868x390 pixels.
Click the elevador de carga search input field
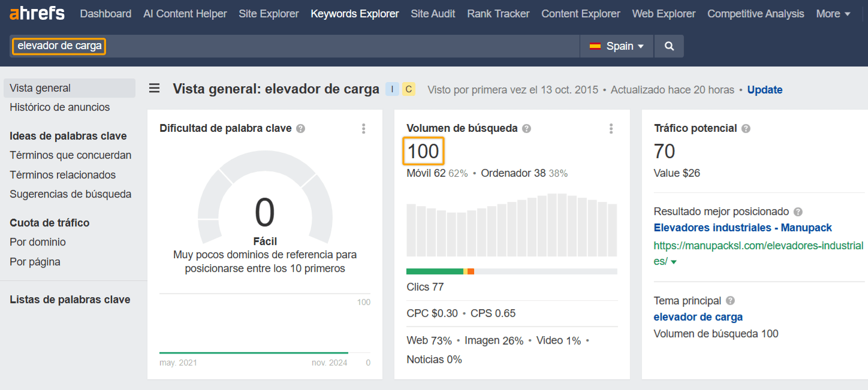point(58,45)
